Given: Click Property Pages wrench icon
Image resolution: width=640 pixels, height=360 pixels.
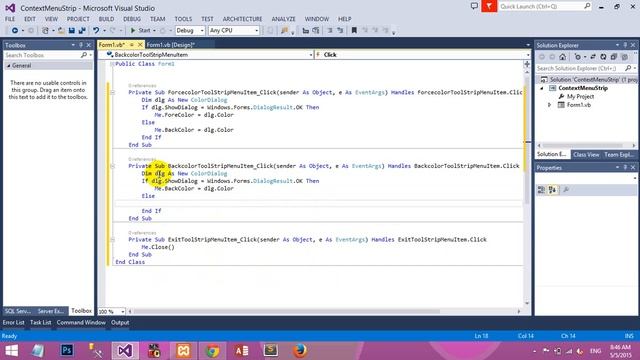Looking at the screenshot, I should coord(566,190).
